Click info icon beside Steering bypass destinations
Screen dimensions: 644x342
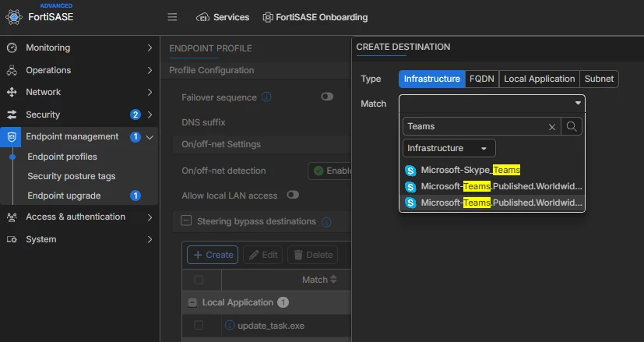pos(326,222)
